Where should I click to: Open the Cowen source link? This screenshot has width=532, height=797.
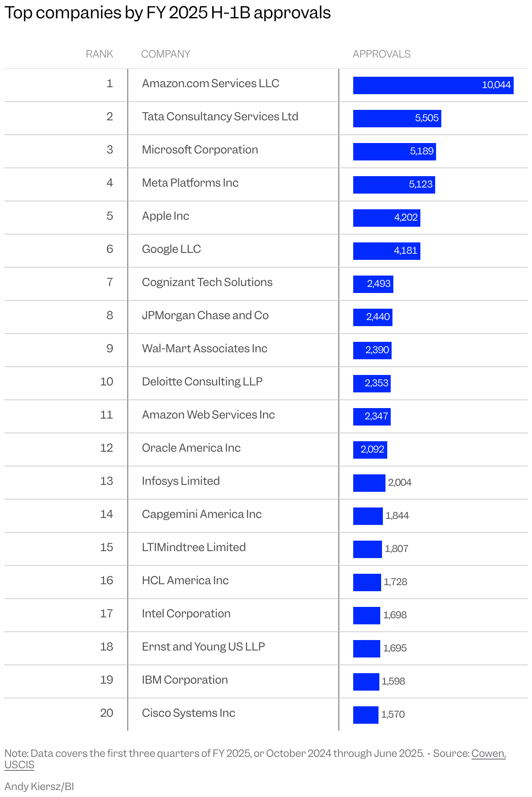click(x=488, y=753)
